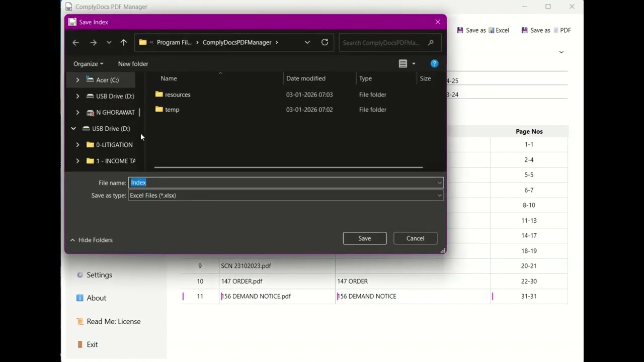
Task: Select the temp folder
Action: (172, 110)
